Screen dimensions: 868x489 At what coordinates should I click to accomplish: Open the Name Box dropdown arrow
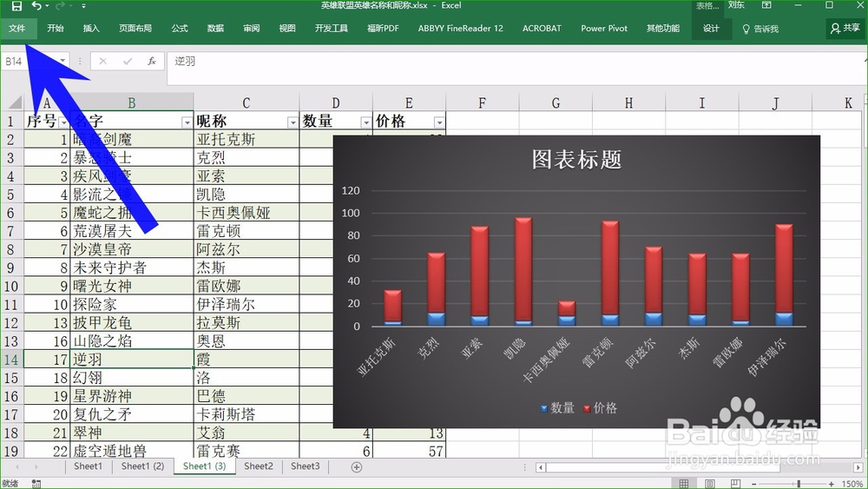tap(62, 60)
